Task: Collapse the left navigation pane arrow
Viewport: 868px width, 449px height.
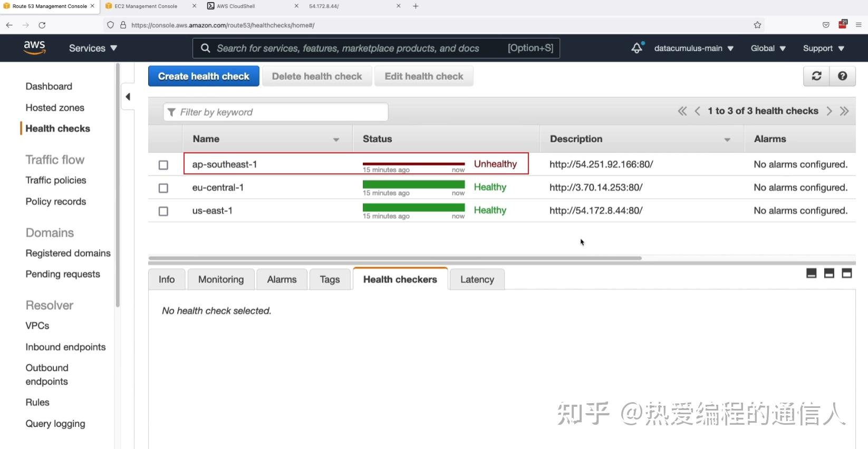Action: [128, 96]
